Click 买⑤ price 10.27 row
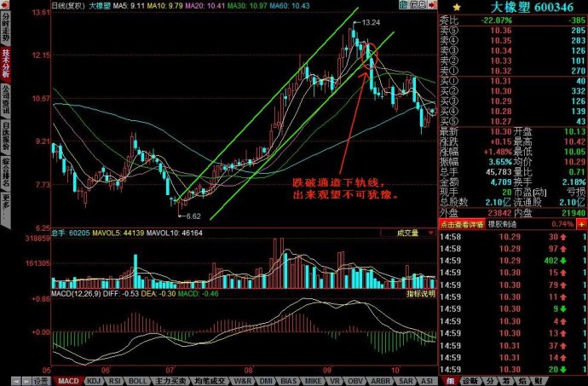The height and width of the screenshot is (386, 588). [x=513, y=122]
